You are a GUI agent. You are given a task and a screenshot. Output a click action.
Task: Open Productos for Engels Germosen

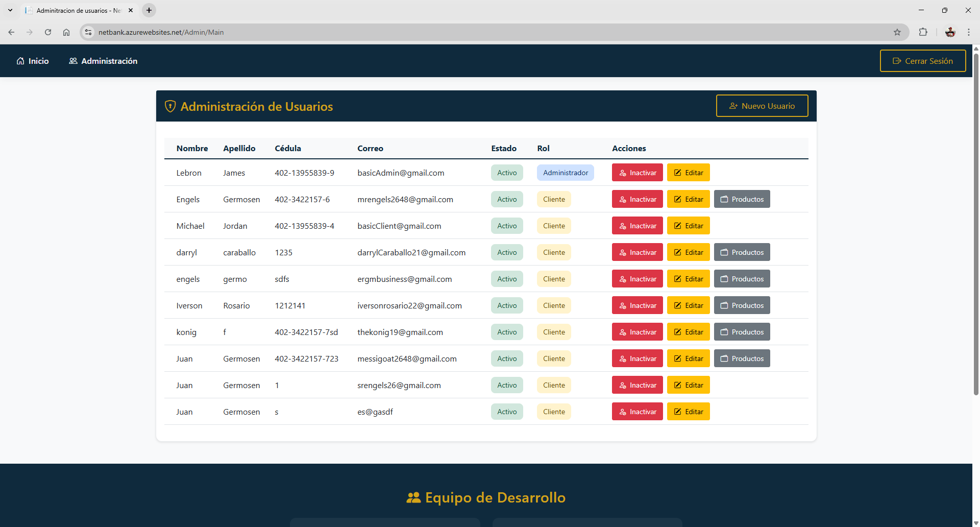pos(742,199)
